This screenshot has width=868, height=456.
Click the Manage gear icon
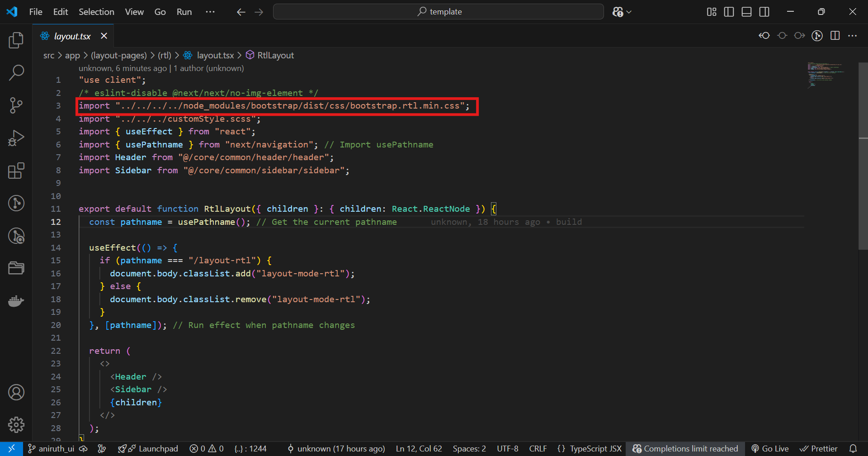pos(16,424)
